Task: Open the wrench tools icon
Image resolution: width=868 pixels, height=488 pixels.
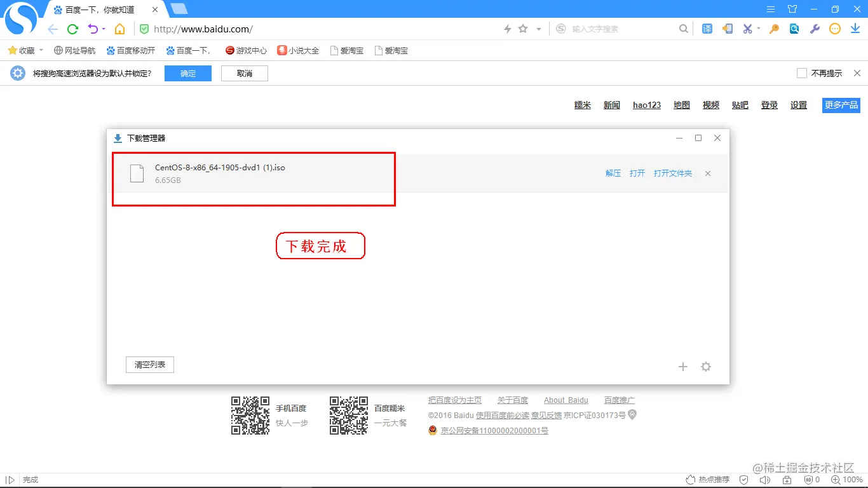Action: (815, 29)
